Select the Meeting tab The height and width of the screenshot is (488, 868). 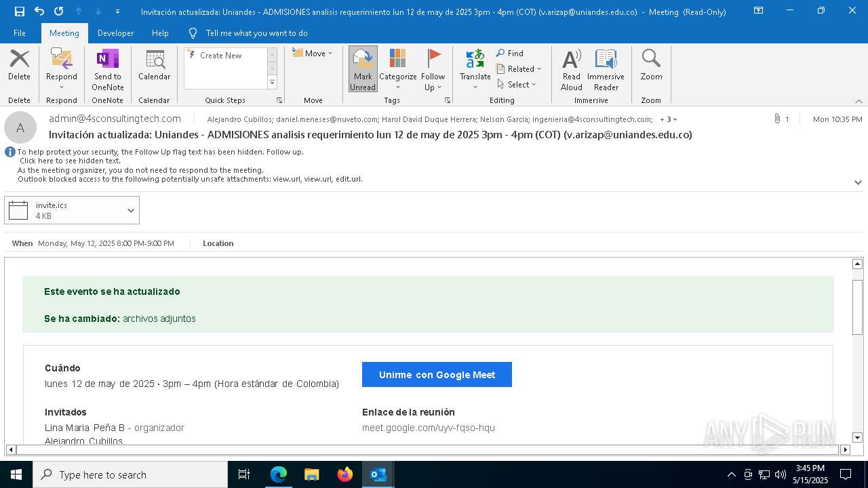tap(64, 33)
